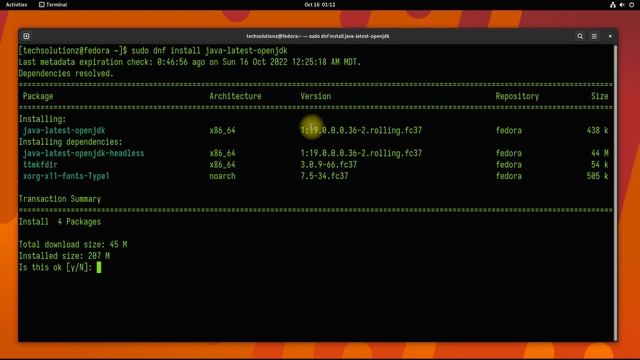Screen dimensions: 640x360
Task: Click 'Installing dependencies:' line
Action: click(x=71, y=142)
